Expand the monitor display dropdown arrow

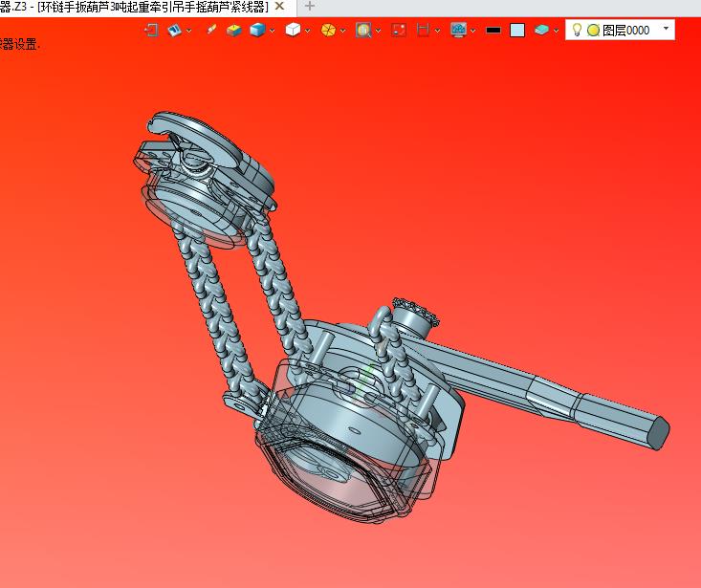click(x=473, y=31)
